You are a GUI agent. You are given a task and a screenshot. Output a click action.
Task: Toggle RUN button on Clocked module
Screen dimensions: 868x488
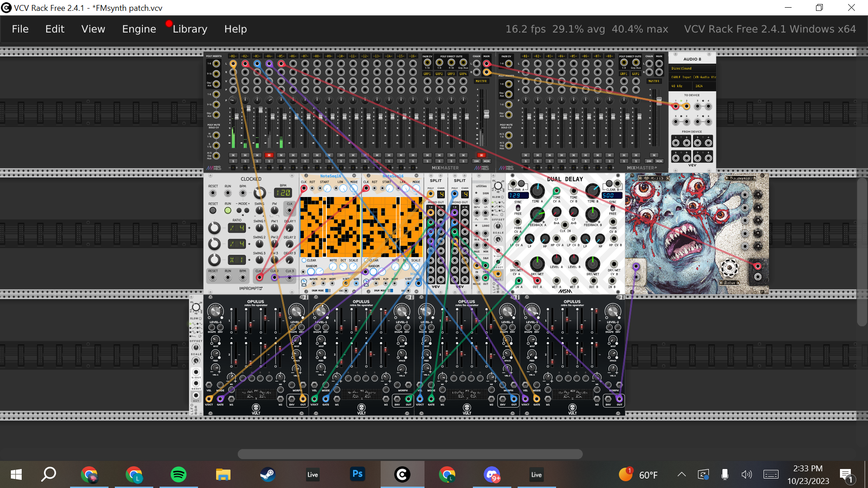click(228, 211)
